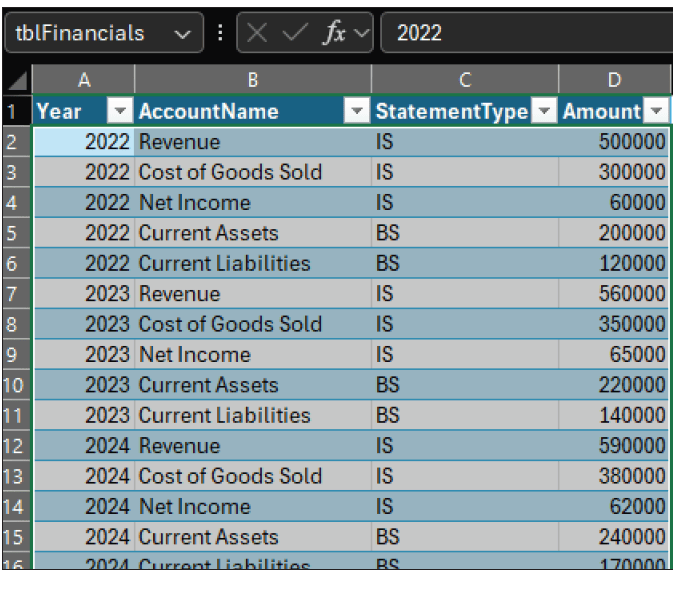Screen dimensions: 673x591
Task: Select row 11 header
Action: click(x=17, y=415)
